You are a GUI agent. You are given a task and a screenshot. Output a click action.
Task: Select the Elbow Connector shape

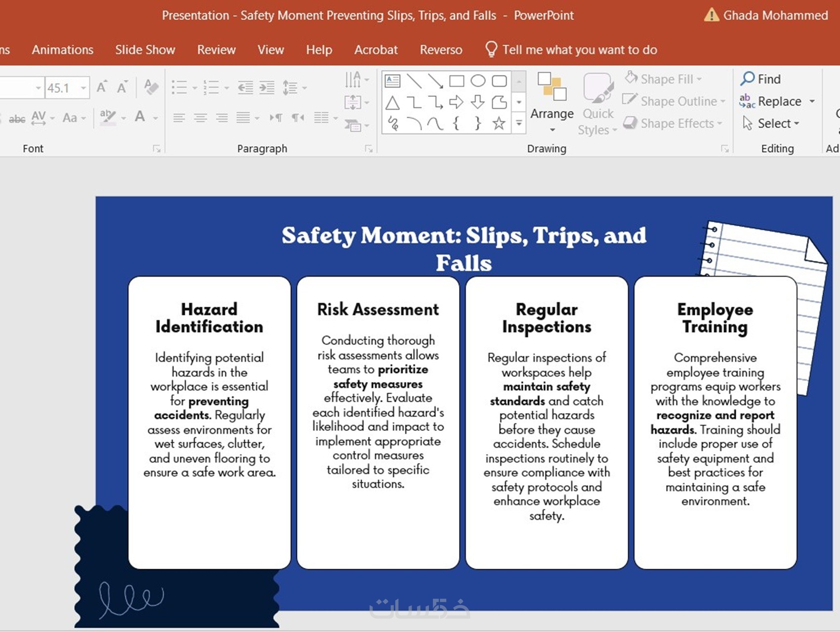(414, 103)
